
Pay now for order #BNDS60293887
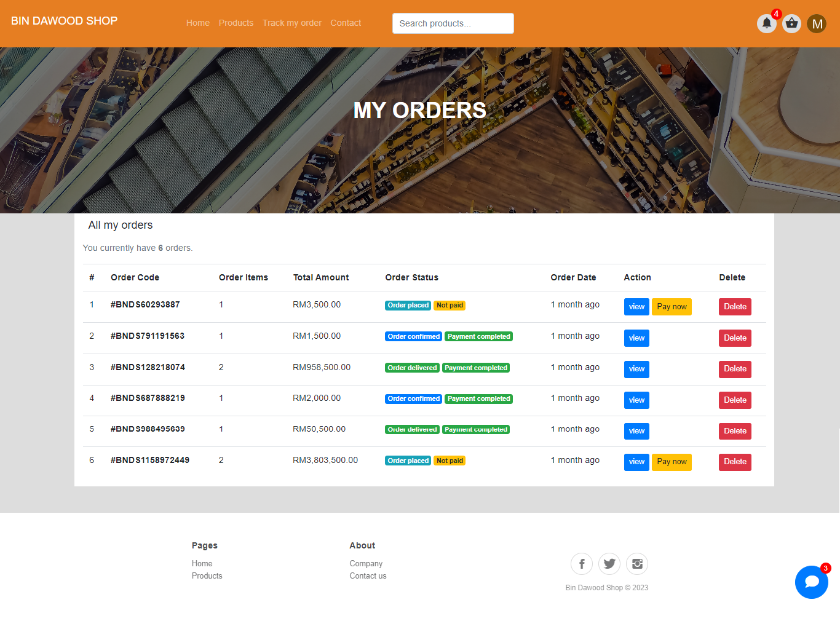tap(672, 307)
